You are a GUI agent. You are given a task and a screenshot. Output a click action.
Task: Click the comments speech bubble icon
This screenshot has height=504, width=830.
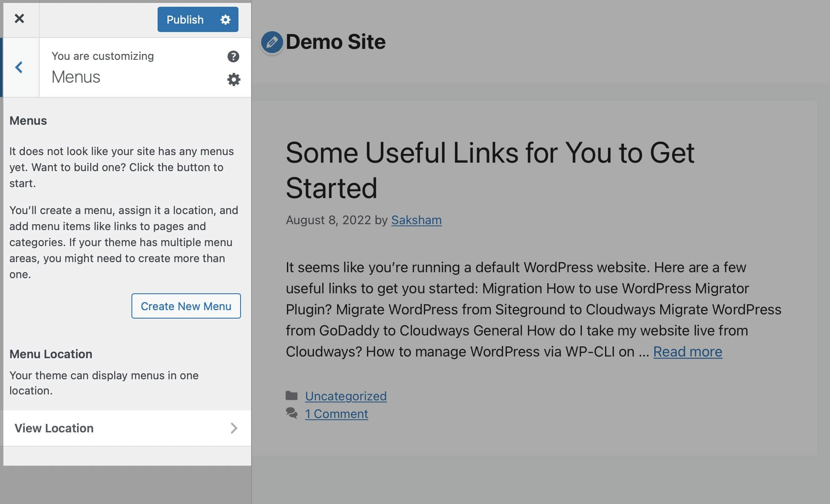tap(292, 413)
